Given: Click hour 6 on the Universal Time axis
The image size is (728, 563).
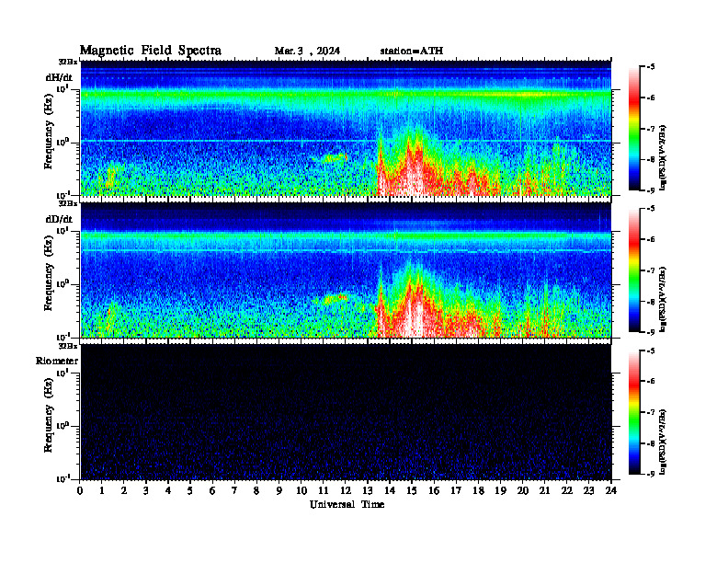Looking at the screenshot, I should pyautogui.click(x=212, y=490).
